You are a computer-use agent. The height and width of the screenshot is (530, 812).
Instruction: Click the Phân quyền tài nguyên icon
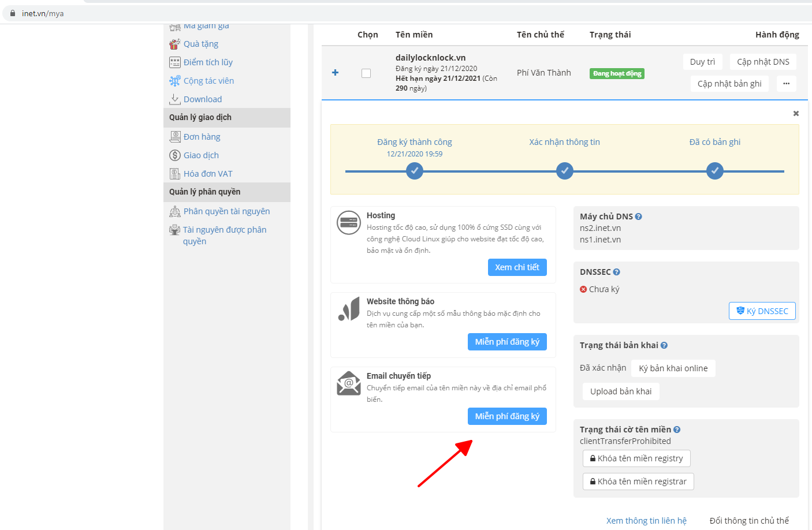[x=175, y=211]
